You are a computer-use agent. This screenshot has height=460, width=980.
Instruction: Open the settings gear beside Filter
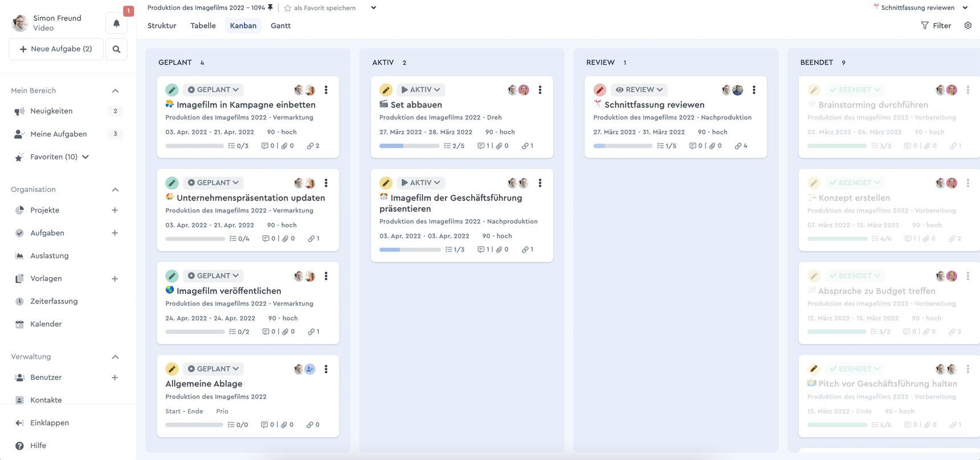tap(967, 26)
